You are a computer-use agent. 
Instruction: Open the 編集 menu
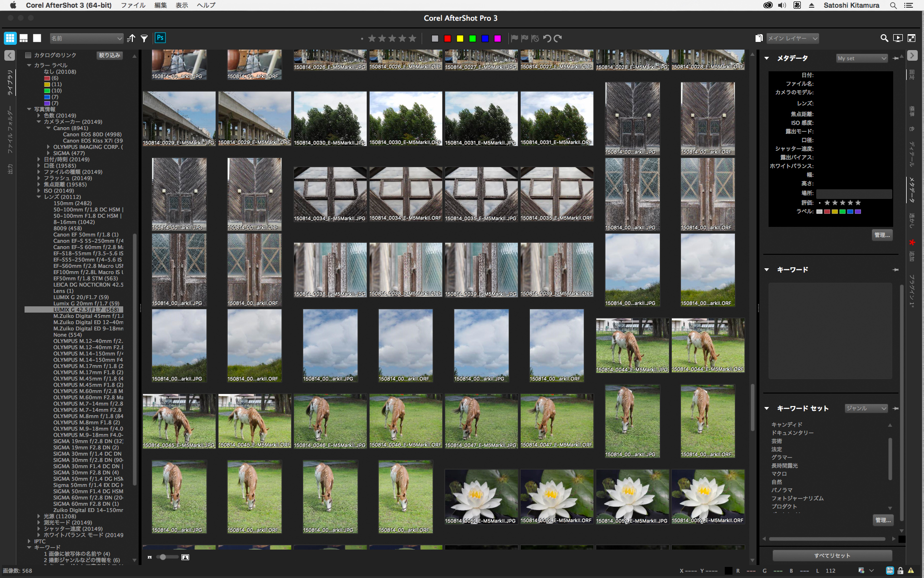click(160, 5)
